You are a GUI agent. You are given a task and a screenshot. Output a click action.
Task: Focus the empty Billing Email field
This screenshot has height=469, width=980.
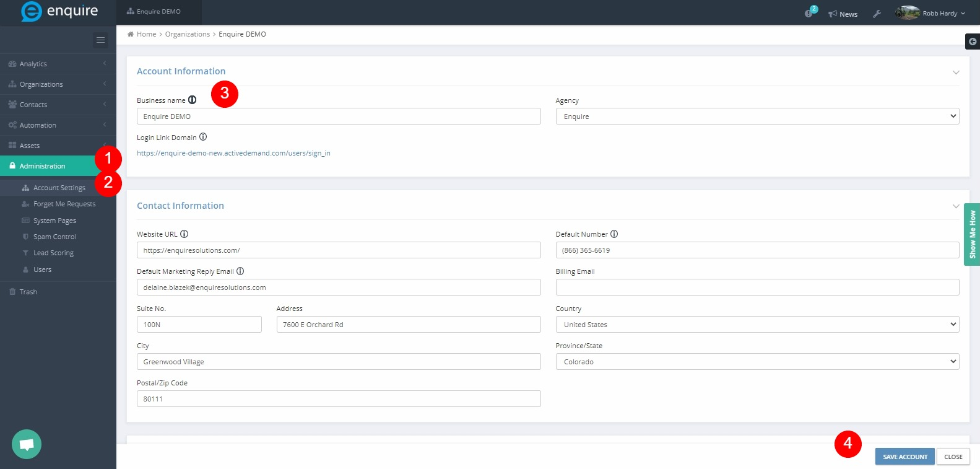(x=757, y=287)
